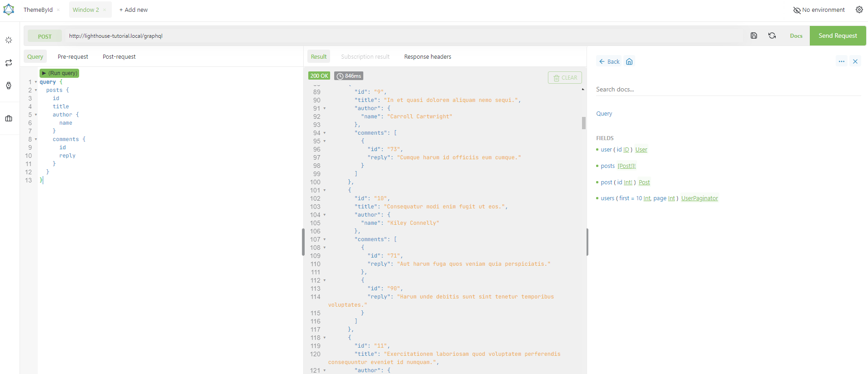Collapse the comments block on line 8

pos(36,139)
